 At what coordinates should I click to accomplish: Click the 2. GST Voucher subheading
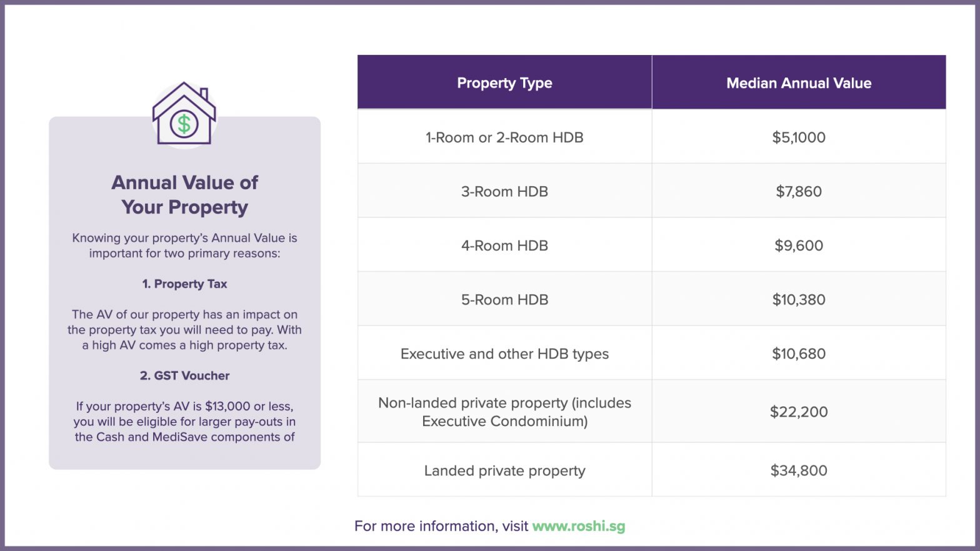[x=184, y=375]
